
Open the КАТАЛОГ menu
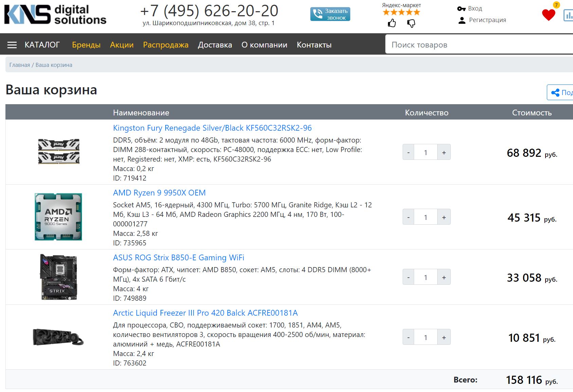coord(42,45)
